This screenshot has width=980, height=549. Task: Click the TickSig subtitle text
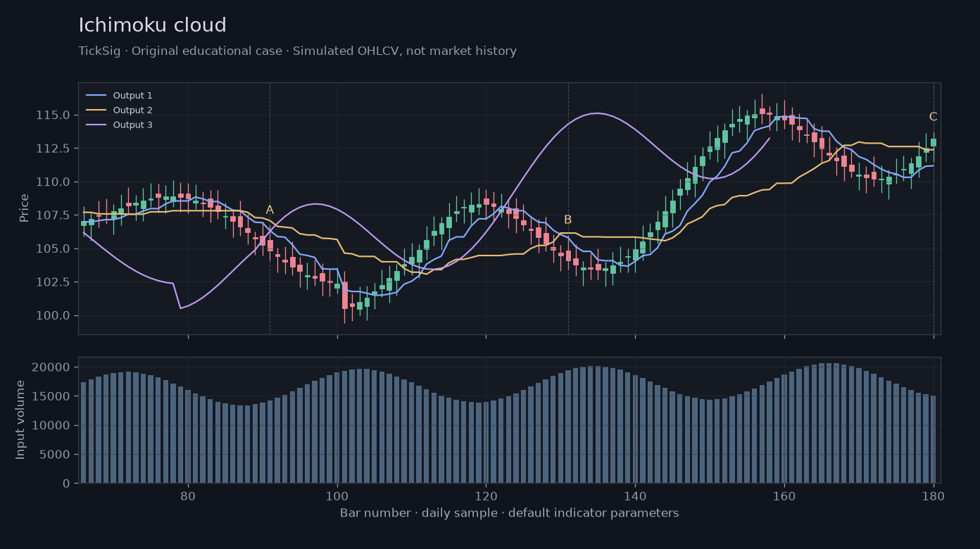(298, 51)
